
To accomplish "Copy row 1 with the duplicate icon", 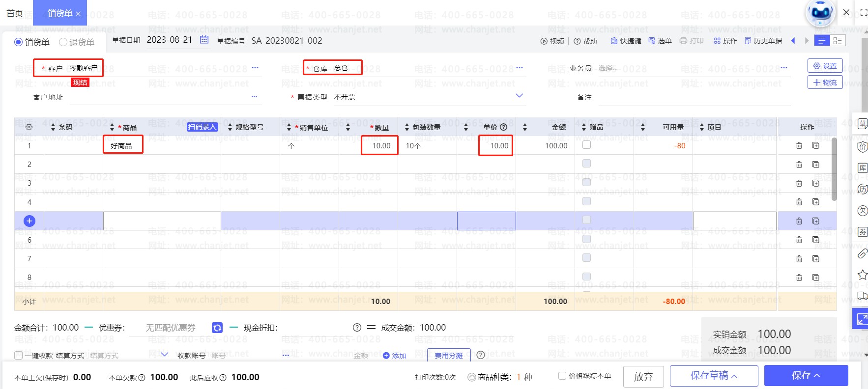I will coord(816,145).
